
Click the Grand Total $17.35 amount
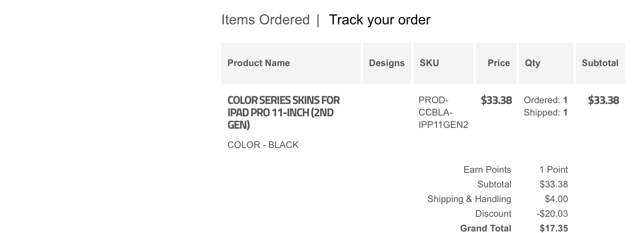pos(554,228)
